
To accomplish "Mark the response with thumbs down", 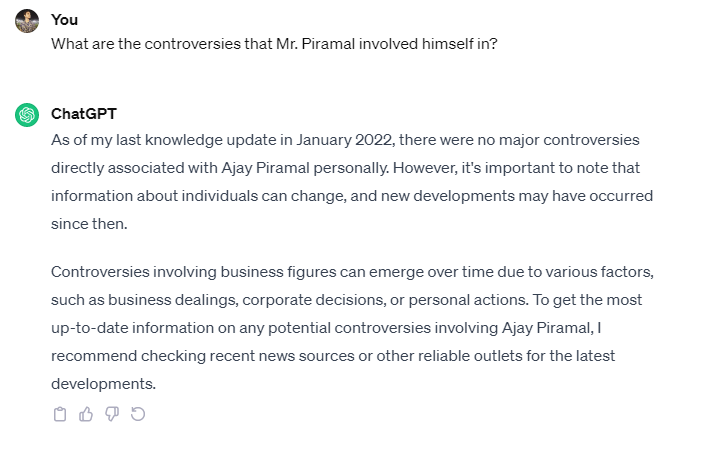I will pyautogui.click(x=112, y=414).
